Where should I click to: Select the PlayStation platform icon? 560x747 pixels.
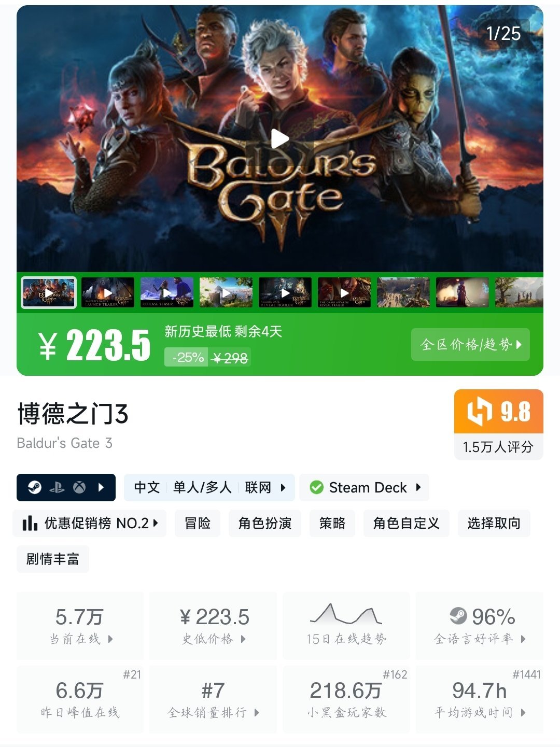pos(57,487)
